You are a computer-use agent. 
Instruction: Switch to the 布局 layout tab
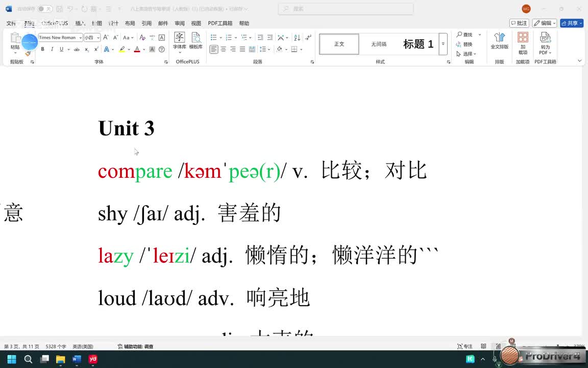tap(130, 24)
